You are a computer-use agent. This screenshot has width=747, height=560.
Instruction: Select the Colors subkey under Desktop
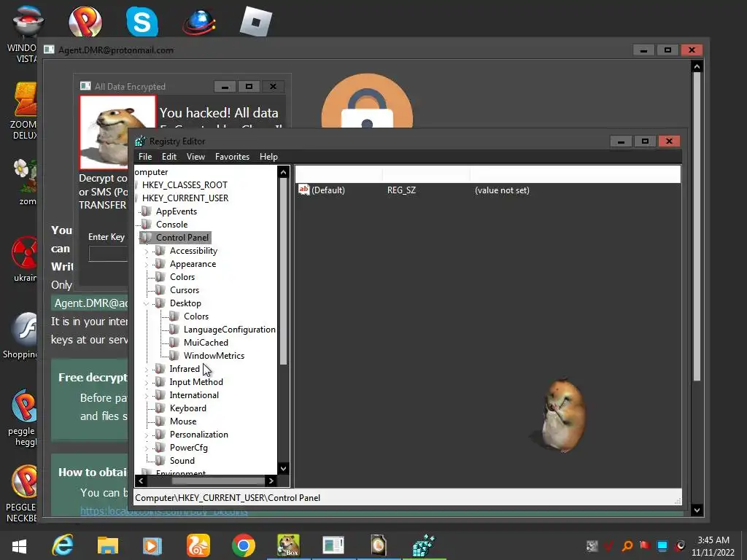pos(196,316)
